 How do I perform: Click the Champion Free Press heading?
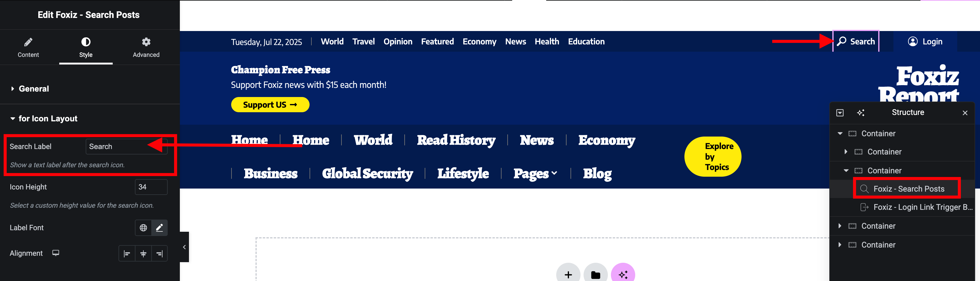pyautogui.click(x=280, y=70)
